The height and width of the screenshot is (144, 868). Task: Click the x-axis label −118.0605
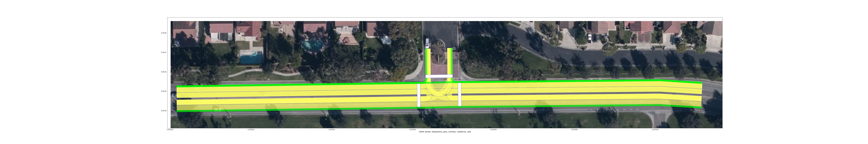(x=493, y=129)
